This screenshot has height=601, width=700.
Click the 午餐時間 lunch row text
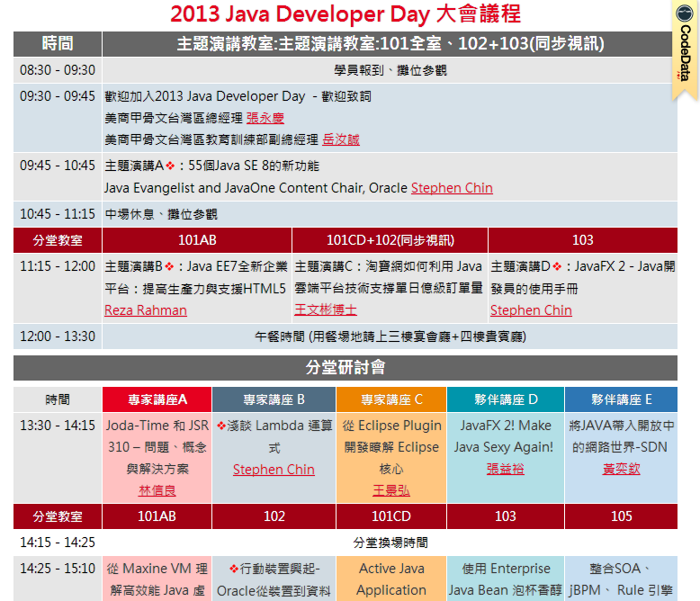coord(390,336)
